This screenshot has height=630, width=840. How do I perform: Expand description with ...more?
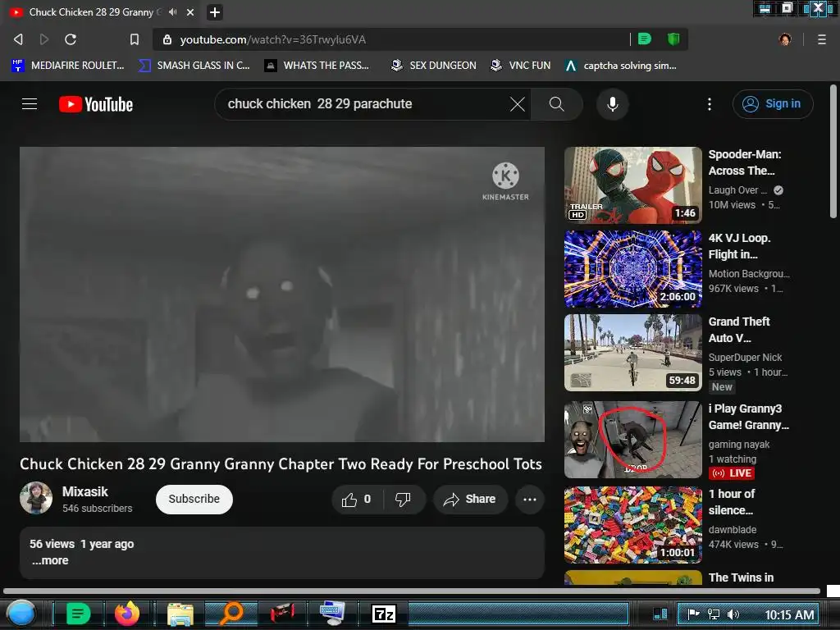point(50,560)
